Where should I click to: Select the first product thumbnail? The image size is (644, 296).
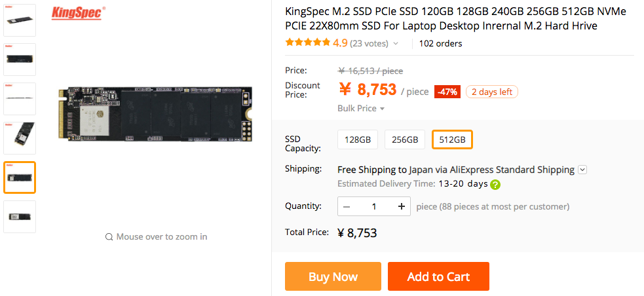(20, 20)
